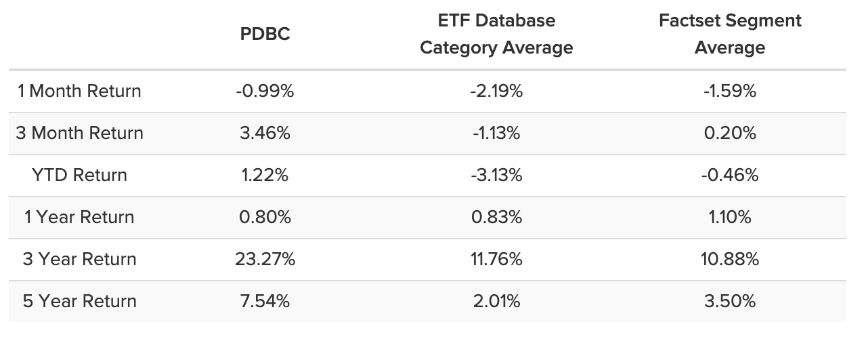
Task: Select the 3 Year Return row label
Action: pos(80,259)
